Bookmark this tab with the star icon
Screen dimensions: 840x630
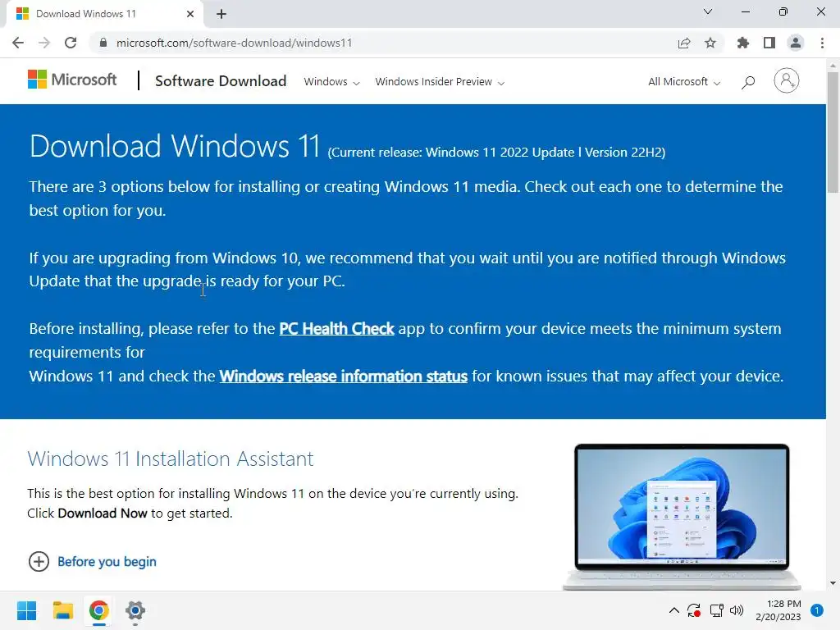(x=710, y=43)
